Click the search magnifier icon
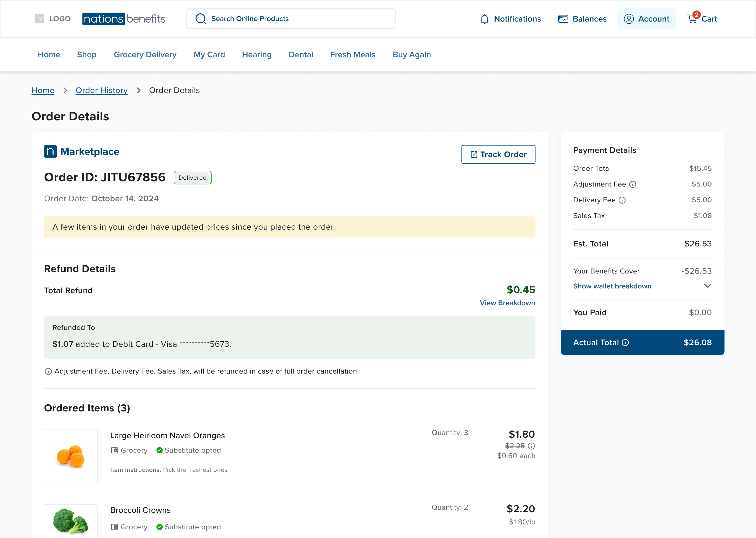The height and width of the screenshot is (538, 756). (200, 19)
